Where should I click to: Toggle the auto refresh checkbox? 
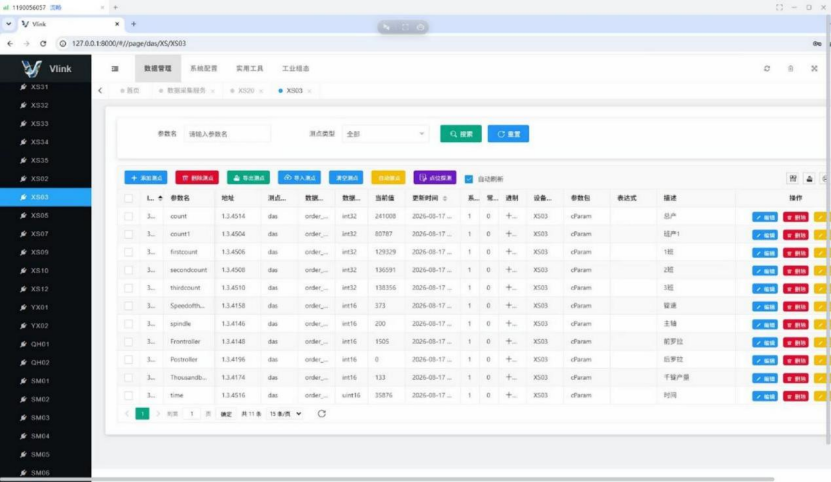coord(468,179)
